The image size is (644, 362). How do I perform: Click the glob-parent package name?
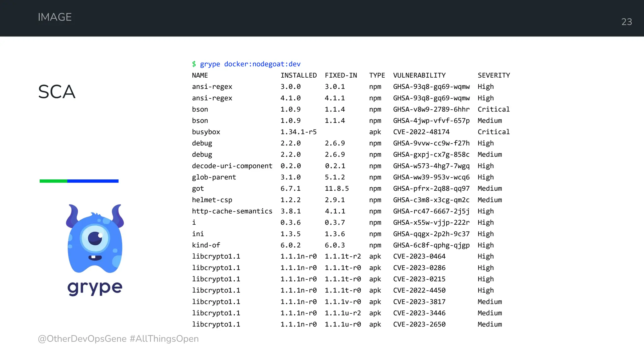[214, 177]
